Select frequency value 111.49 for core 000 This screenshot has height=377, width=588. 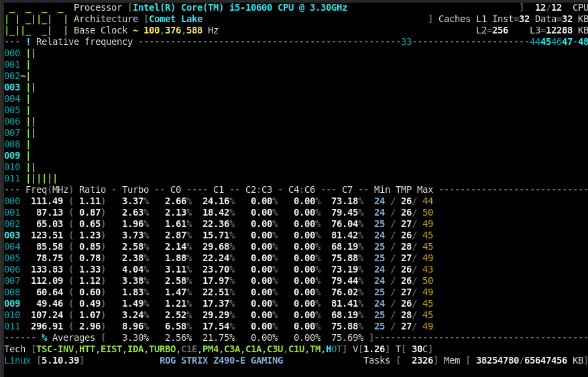[x=47, y=201]
